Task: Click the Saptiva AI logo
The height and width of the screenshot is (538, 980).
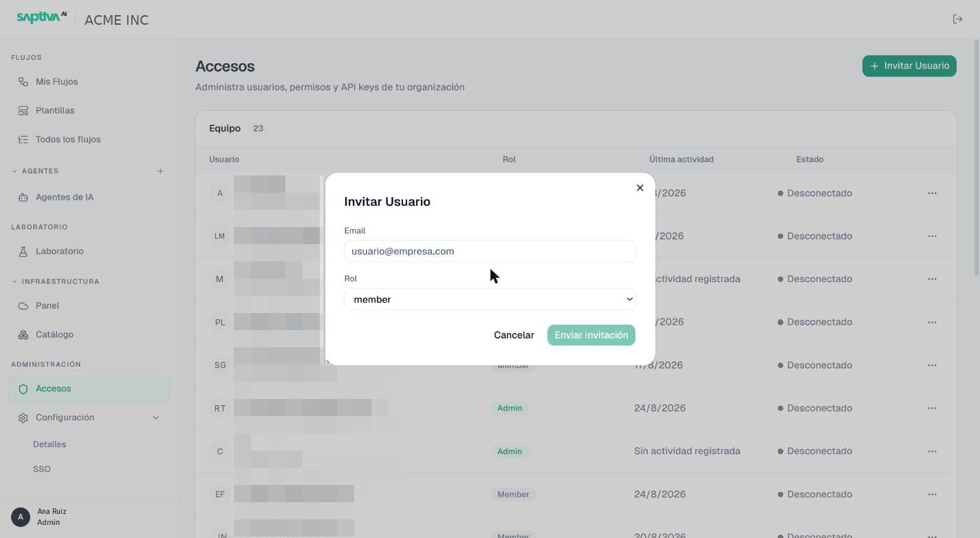Action: tap(42, 17)
